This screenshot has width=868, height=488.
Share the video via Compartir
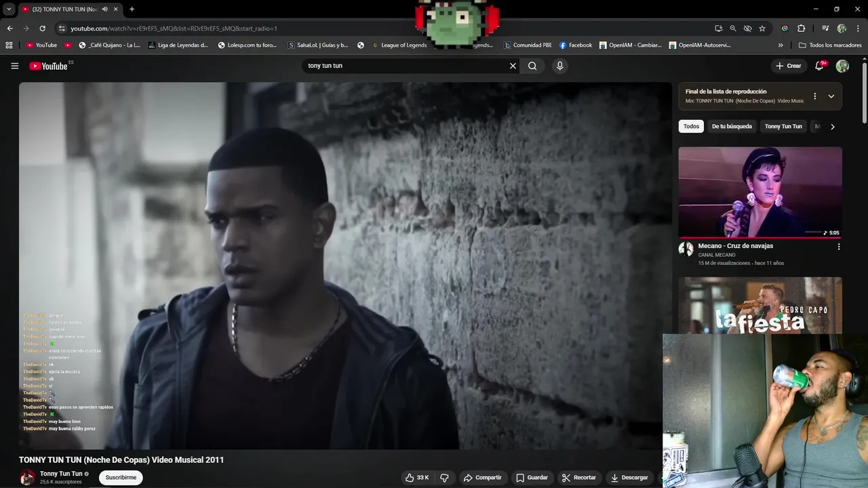(482, 478)
